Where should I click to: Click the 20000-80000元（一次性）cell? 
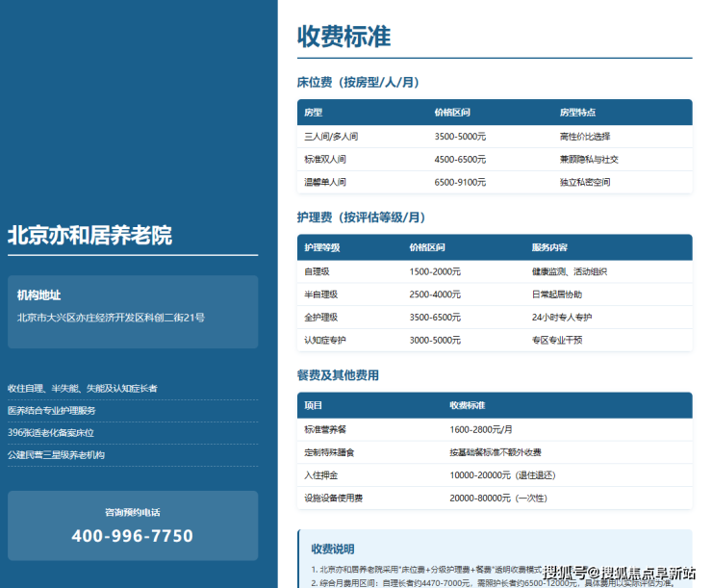pos(498,499)
